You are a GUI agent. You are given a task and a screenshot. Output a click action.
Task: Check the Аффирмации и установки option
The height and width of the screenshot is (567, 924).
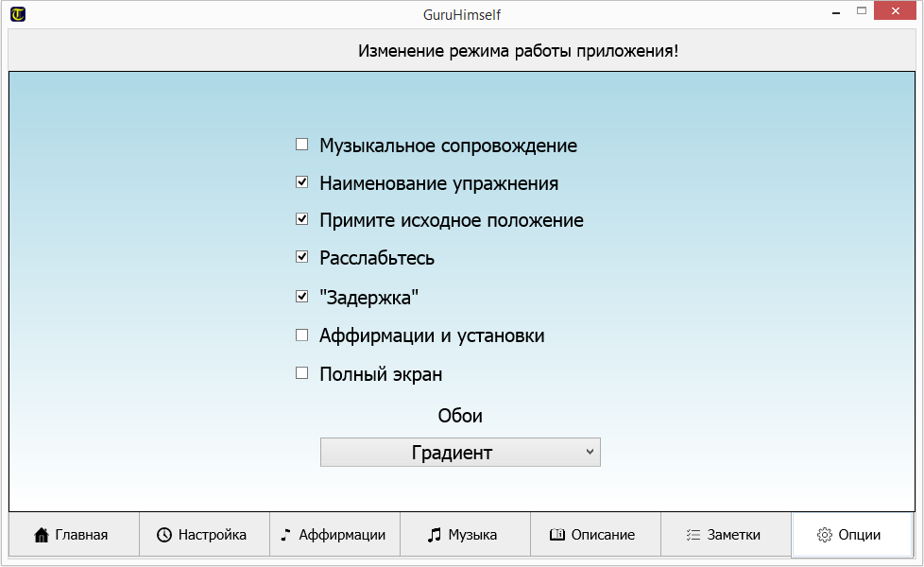(302, 335)
